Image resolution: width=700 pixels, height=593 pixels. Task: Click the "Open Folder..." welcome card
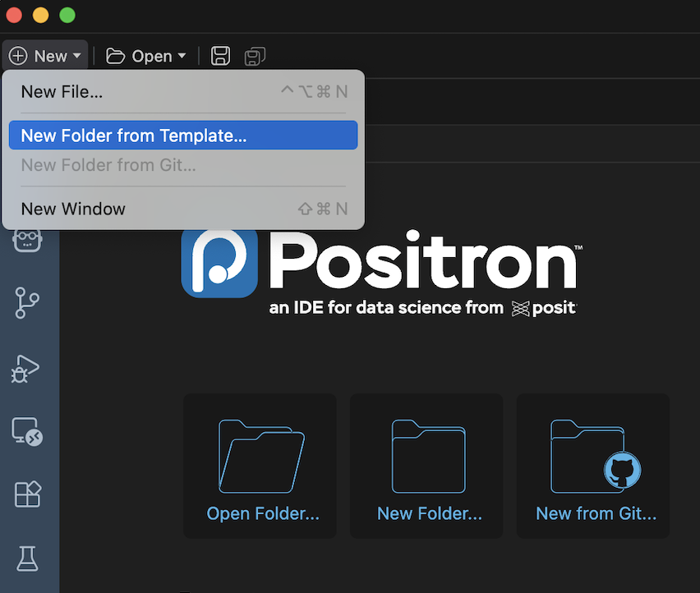coord(262,466)
